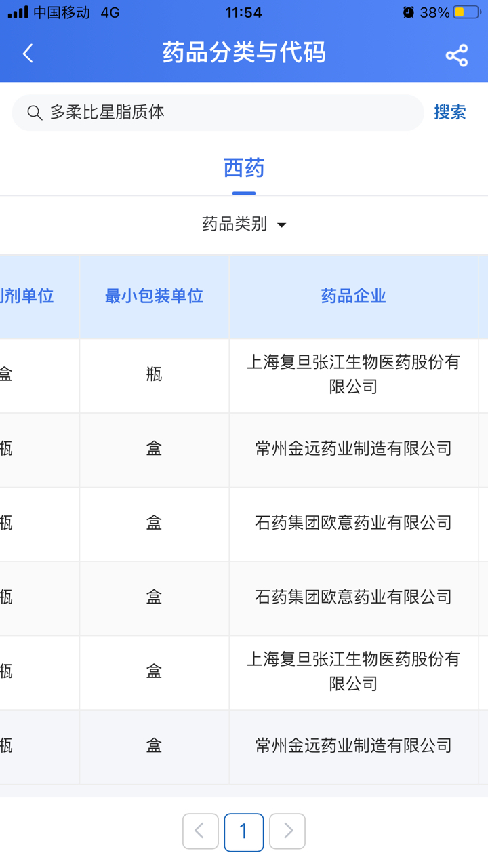Tap the back arrow icon
This screenshot has height=868, width=488.
point(28,54)
